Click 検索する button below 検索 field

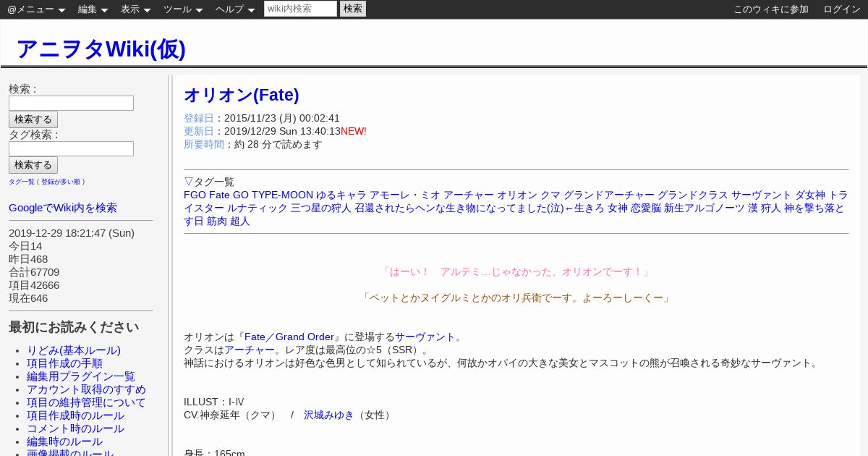coord(33,119)
